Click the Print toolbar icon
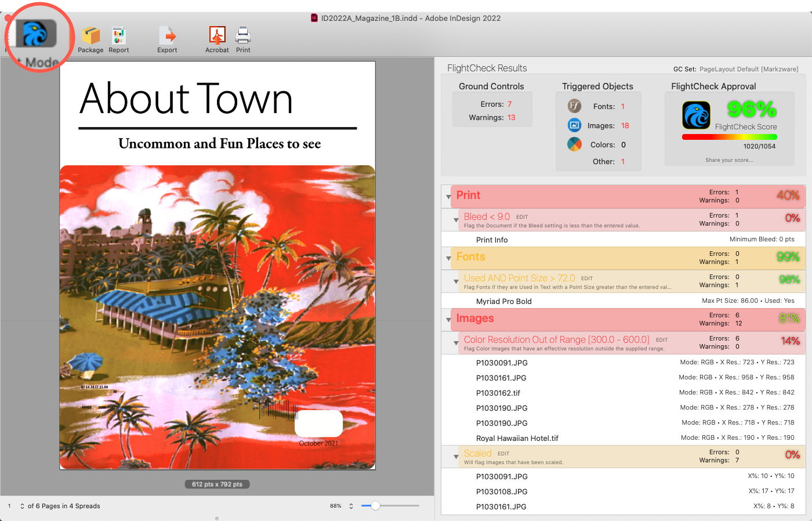Viewport: 812px width, 521px height. [x=243, y=36]
